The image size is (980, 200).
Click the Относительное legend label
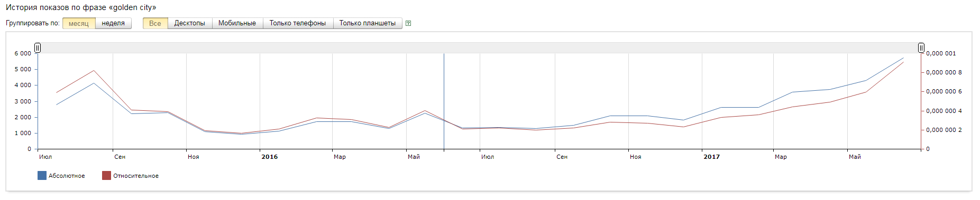[x=136, y=176]
